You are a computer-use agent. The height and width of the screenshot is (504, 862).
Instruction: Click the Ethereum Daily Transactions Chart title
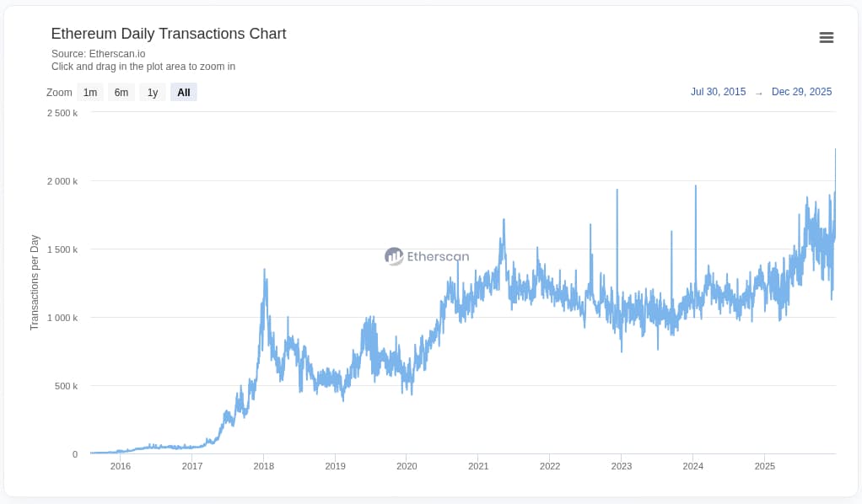(x=168, y=34)
